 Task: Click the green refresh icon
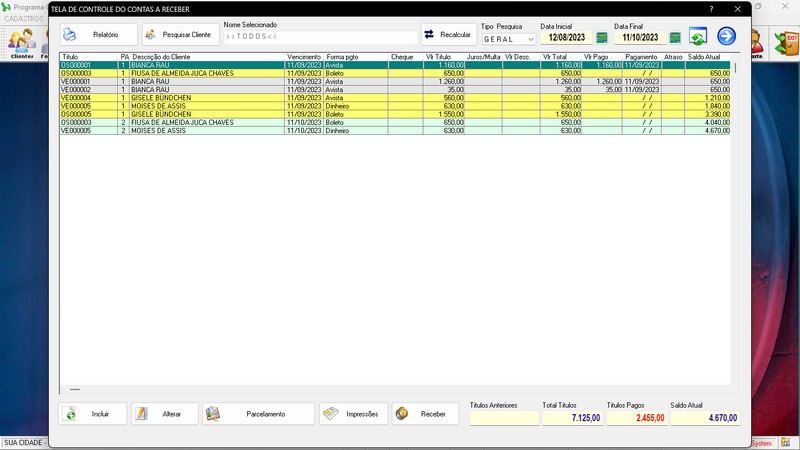698,37
